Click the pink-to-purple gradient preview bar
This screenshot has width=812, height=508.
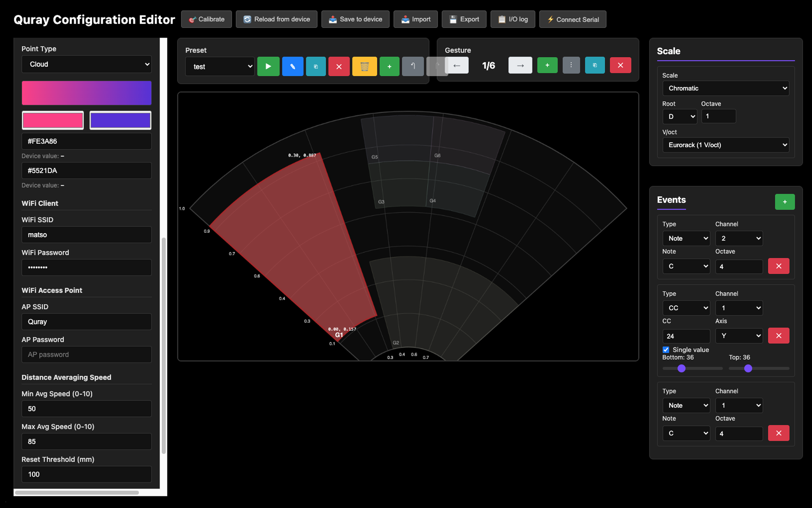click(86, 93)
